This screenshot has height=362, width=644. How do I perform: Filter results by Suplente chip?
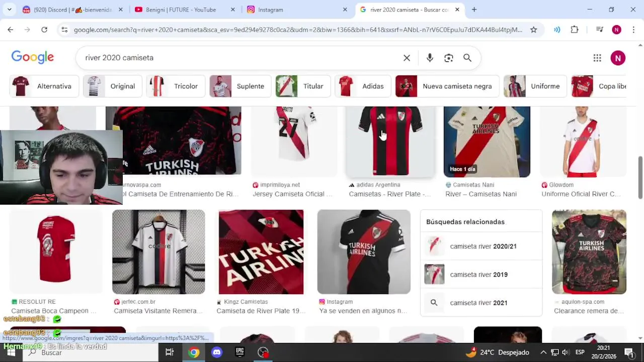click(240, 86)
